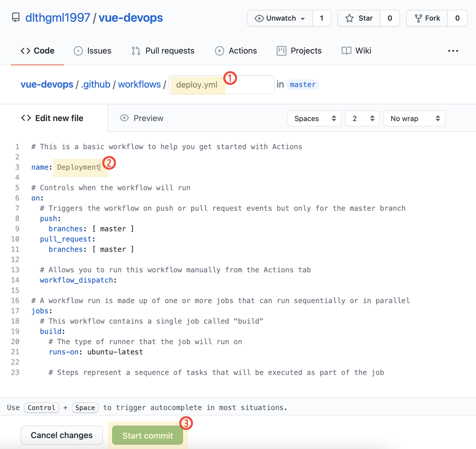The height and width of the screenshot is (449, 476).
Task: Click the Star button
Action: [359, 18]
